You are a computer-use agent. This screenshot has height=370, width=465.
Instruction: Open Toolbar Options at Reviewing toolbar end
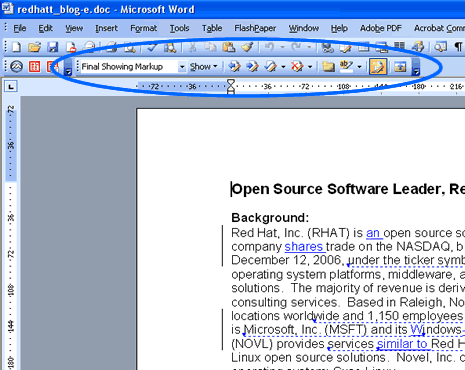pos(416,67)
